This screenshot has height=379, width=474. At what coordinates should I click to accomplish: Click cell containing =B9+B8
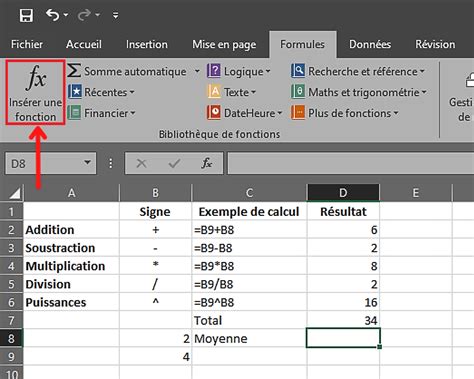click(249, 230)
